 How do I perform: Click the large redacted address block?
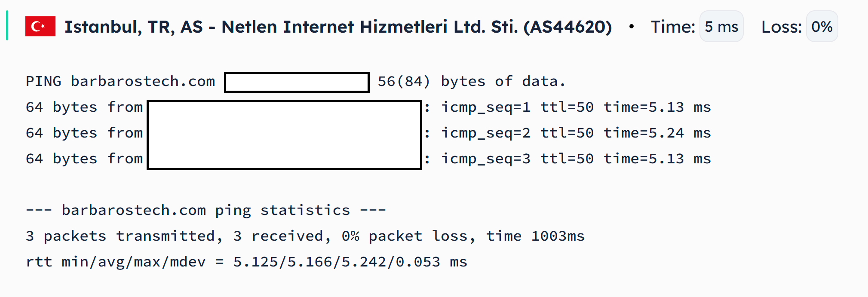click(x=284, y=135)
